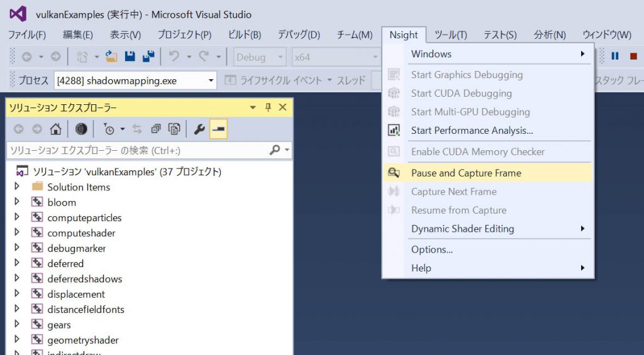Open the ファイル(F) menu
This screenshot has width=644, height=355.
pyautogui.click(x=27, y=35)
